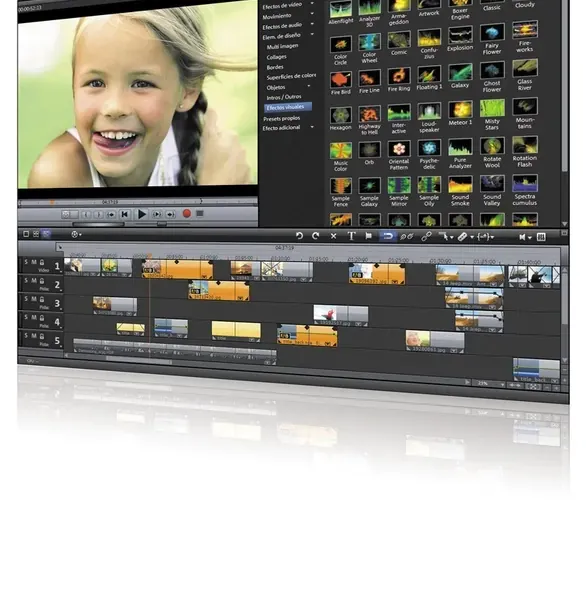Open the mixer grid icon
586x600 pixels.
(541, 237)
